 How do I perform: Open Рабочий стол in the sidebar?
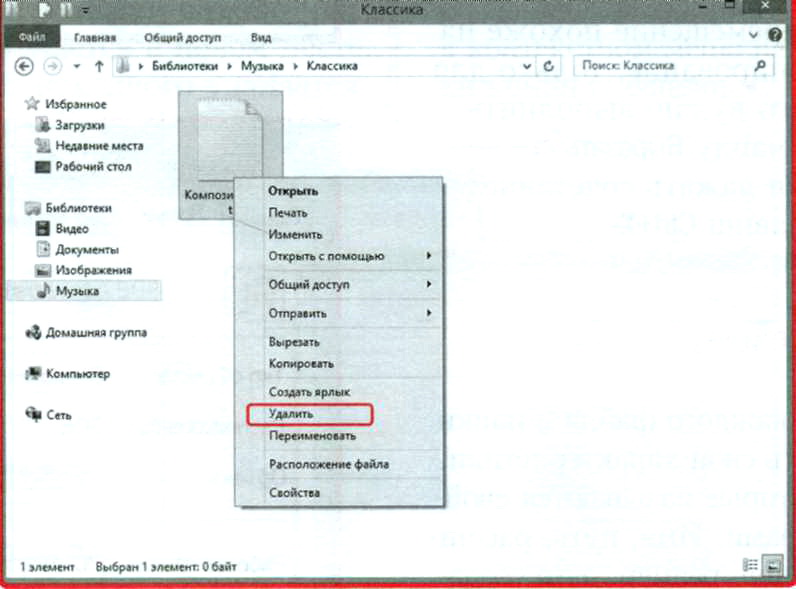point(92,166)
